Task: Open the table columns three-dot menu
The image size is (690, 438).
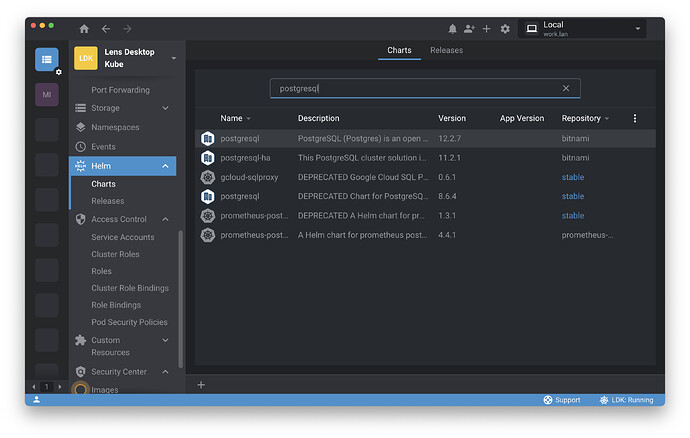Action: click(634, 118)
